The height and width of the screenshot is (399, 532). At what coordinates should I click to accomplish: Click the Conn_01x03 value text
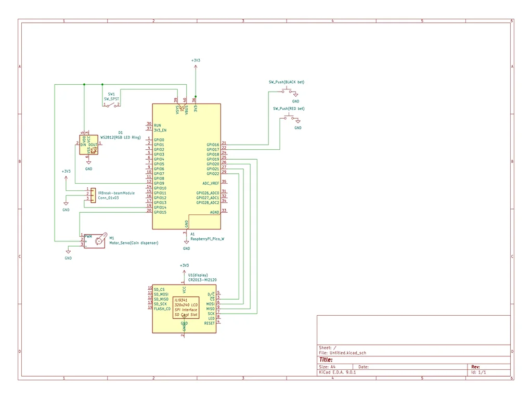(x=108, y=198)
